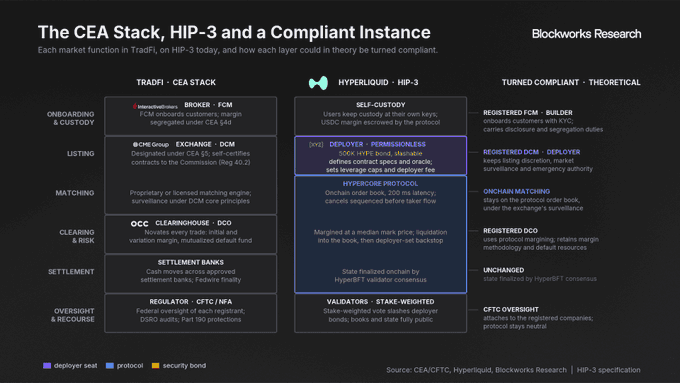Click the 'HYPERCORE PROTOCOL' heading
The width and height of the screenshot is (680, 383).
point(380,184)
